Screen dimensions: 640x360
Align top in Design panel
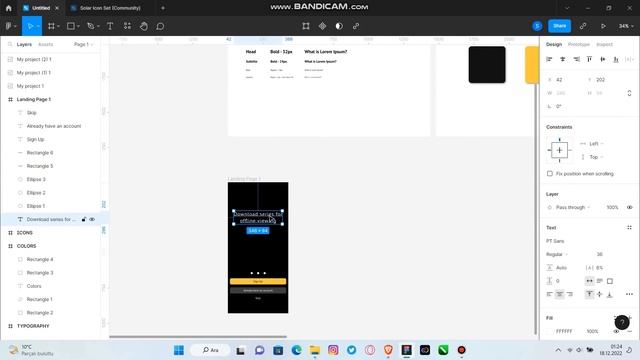tap(589, 59)
